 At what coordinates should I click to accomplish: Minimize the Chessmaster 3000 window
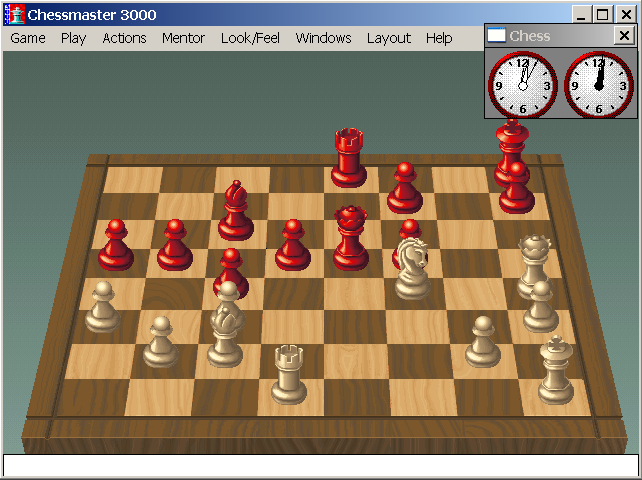click(x=581, y=15)
